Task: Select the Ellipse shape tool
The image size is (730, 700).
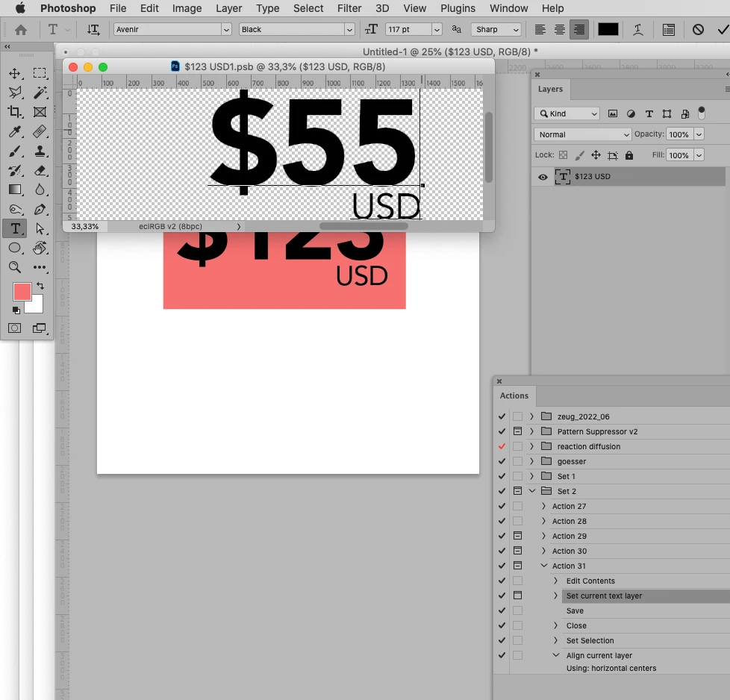Action: 14,248
